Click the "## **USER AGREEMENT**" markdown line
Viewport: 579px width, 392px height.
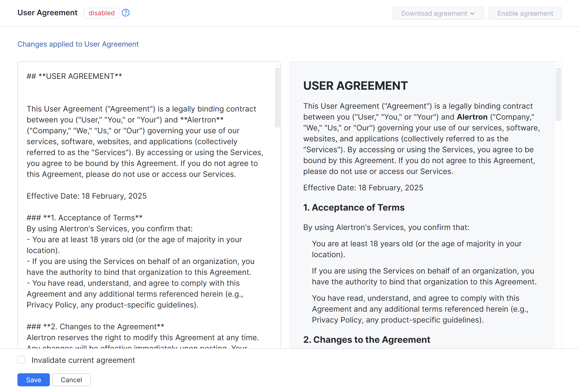(x=74, y=76)
